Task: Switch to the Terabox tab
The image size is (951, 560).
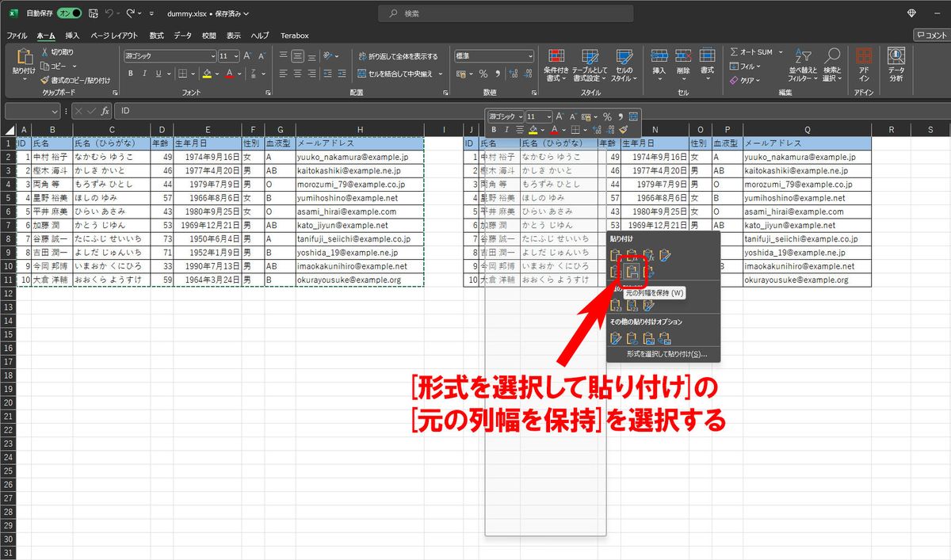Action: 294,36
